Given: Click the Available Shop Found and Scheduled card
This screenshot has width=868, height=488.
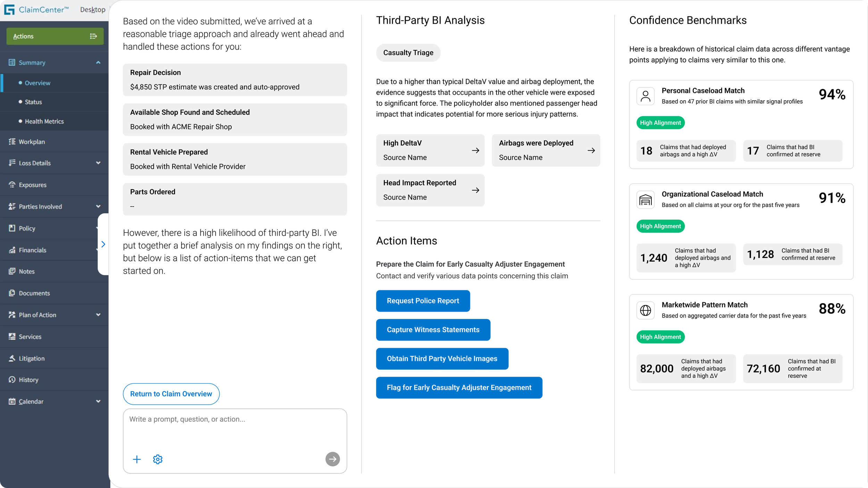Looking at the screenshot, I should pyautogui.click(x=235, y=120).
